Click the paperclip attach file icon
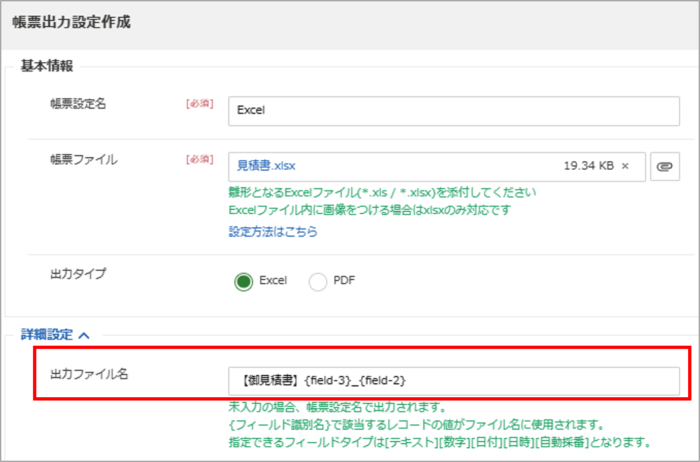700x462 pixels. point(665,166)
